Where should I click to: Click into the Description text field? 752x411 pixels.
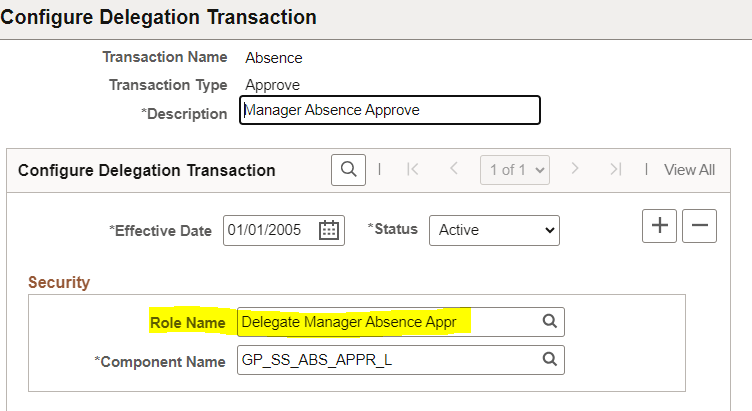coord(390,110)
